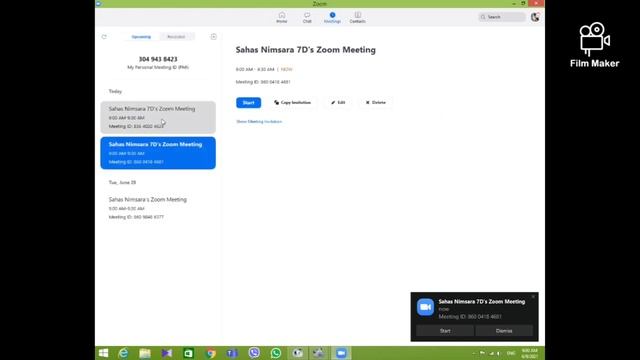Screen dimensions: 640x360
Task: Schedule a new meeting with plus icon
Action: point(213,37)
